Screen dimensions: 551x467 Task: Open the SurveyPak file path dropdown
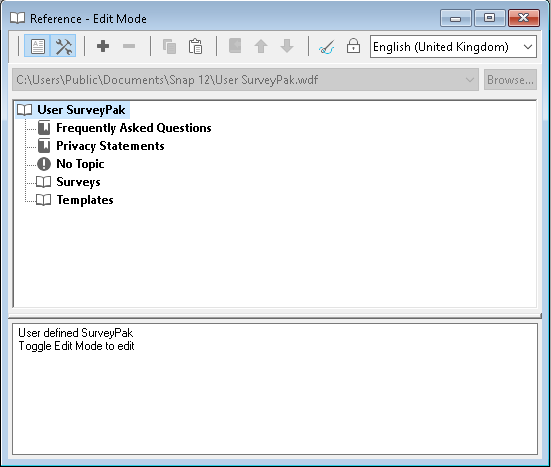pyautogui.click(x=245, y=80)
